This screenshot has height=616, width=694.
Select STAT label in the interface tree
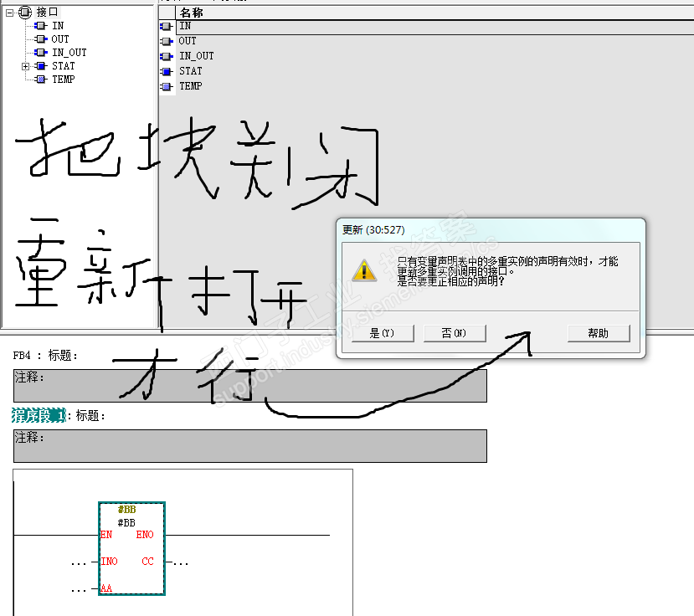coord(64,66)
